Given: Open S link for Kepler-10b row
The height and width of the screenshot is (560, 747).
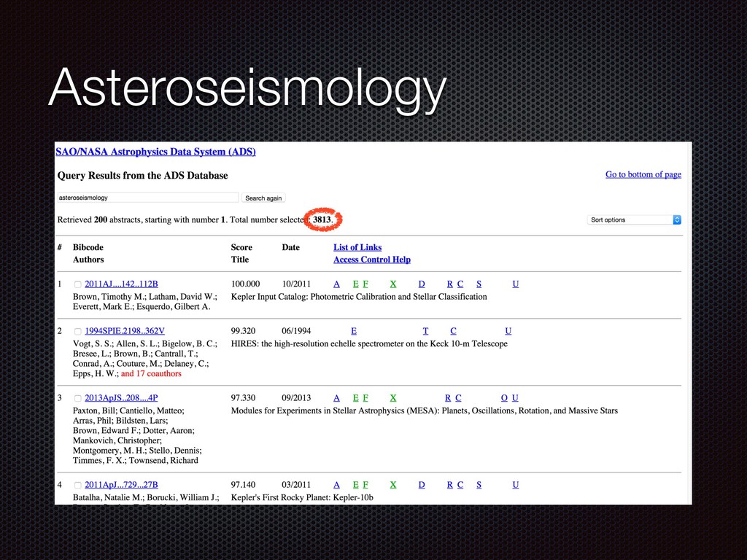Looking at the screenshot, I should (x=479, y=485).
